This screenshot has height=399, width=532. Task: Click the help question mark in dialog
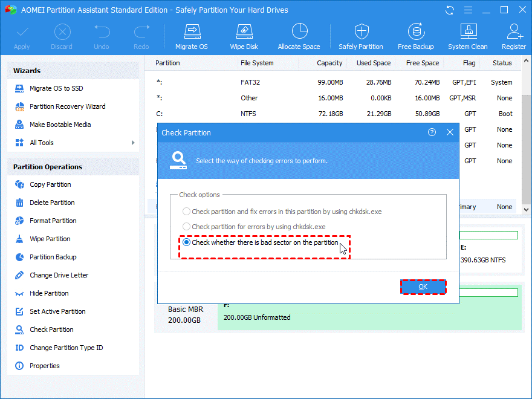pos(432,132)
